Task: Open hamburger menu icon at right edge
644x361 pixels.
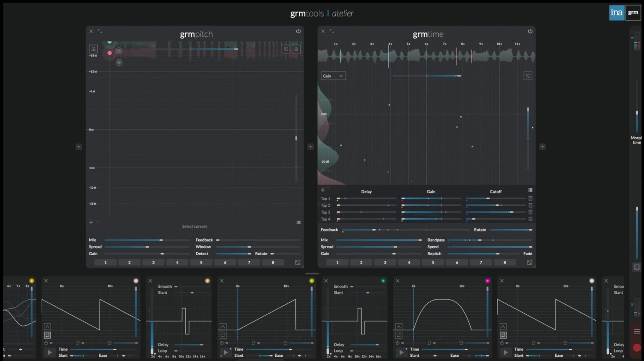Action: [637, 332]
